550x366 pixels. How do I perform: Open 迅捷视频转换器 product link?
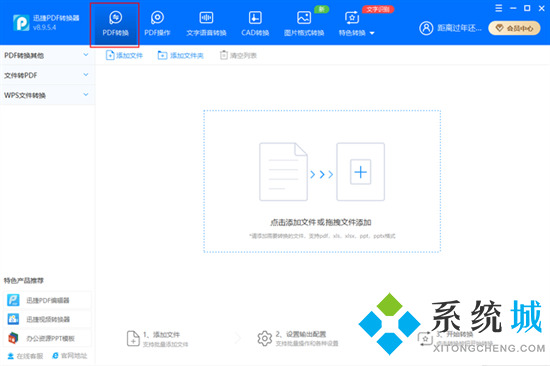click(47, 319)
